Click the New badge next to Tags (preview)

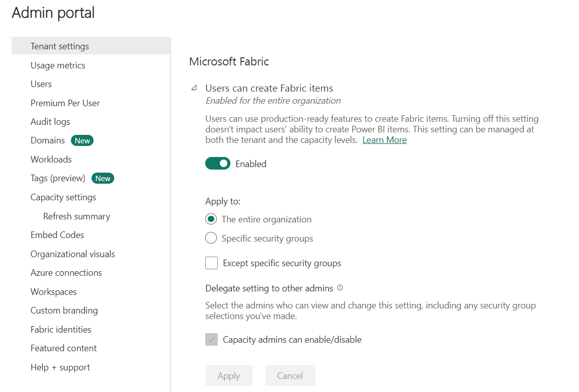click(103, 179)
